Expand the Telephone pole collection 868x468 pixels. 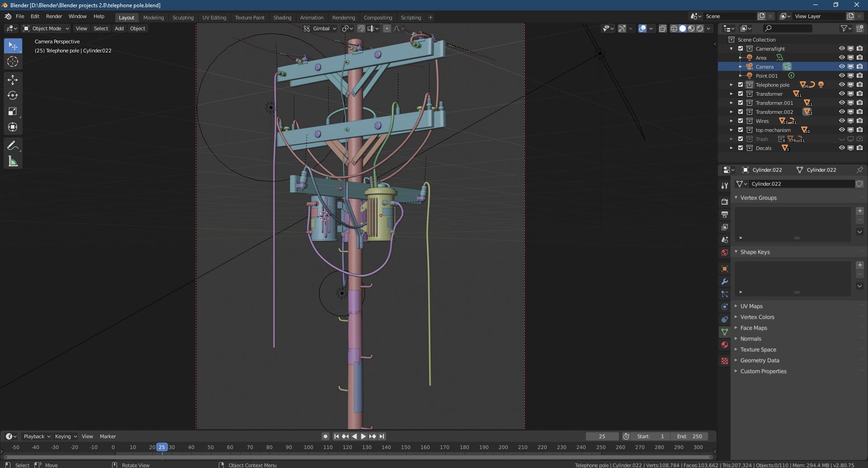pyautogui.click(x=731, y=85)
